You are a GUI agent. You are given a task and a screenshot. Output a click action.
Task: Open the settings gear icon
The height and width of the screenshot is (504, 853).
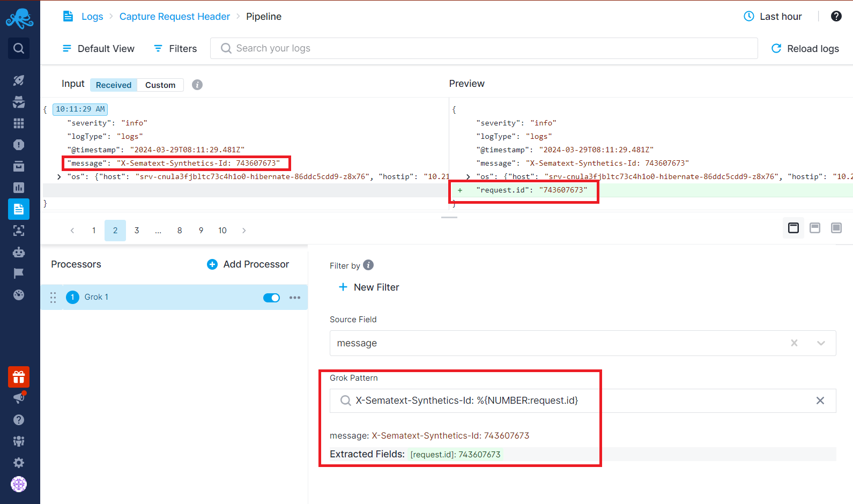point(19,463)
